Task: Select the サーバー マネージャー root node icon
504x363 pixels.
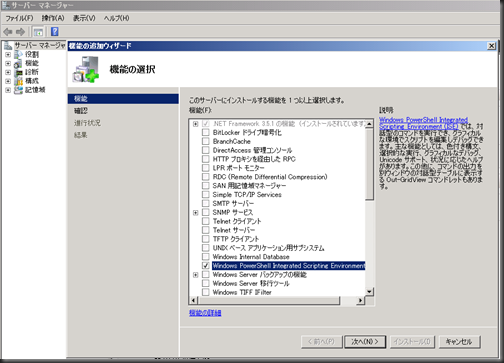Action: tap(8, 45)
